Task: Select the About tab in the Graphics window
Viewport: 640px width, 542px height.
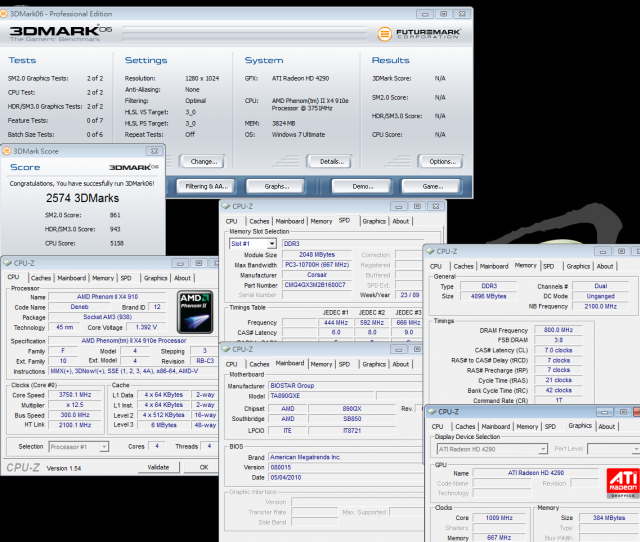Action: pos(607,426)
